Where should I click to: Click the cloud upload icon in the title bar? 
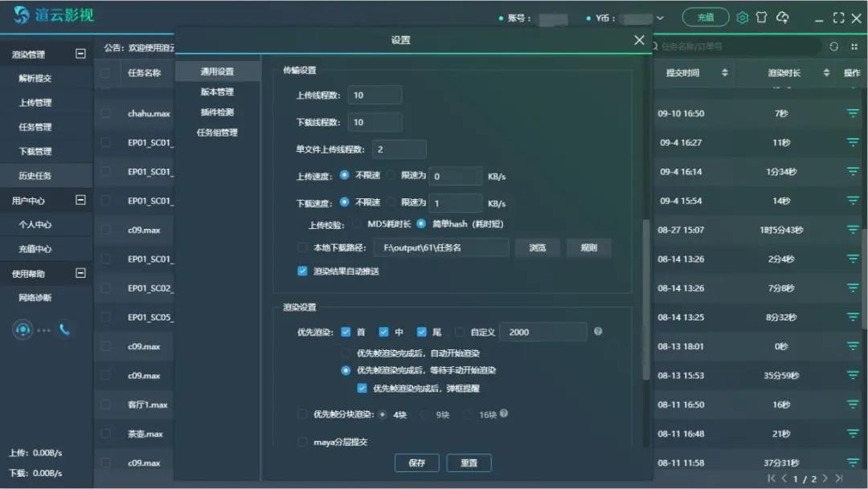782,18
